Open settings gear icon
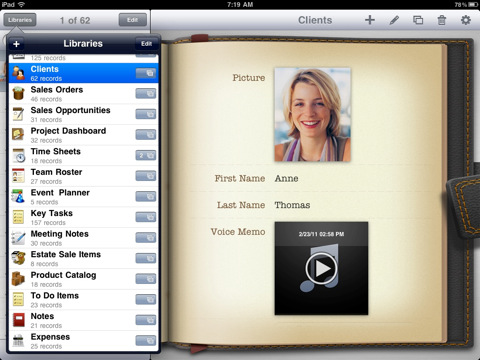The width and height of the screenshot is (480, 360). [x=466, y=20]
